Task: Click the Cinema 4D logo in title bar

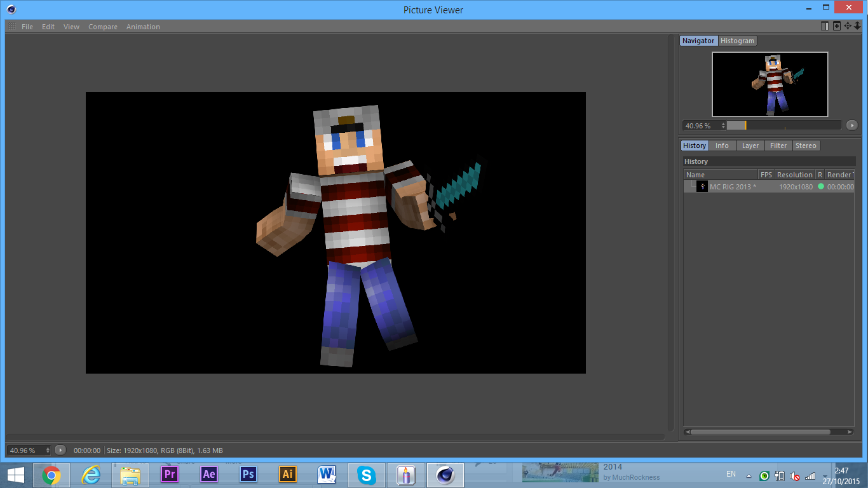Action: tap(11, 10)
